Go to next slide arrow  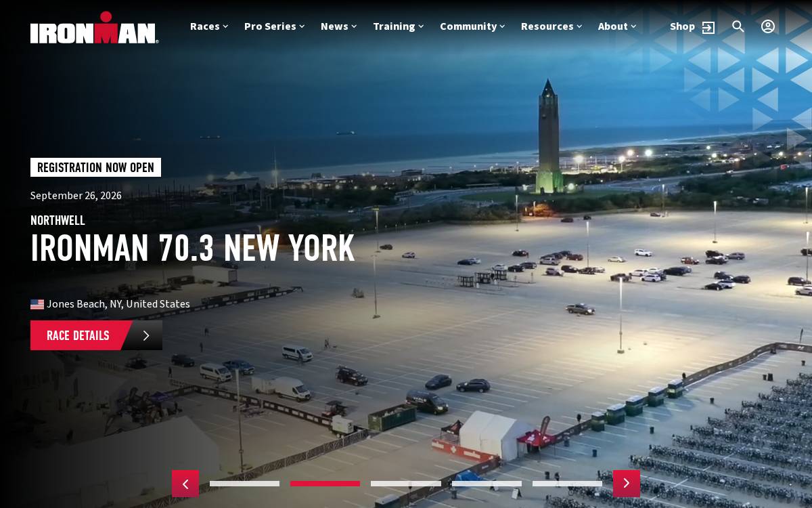click(x=627, y=484)
